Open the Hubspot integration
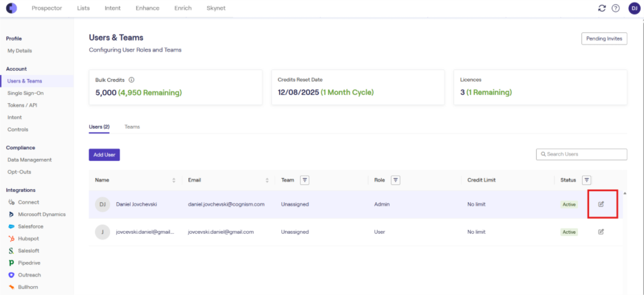The width and height of the screenshot is (644, 295). [x=24, y=239]
